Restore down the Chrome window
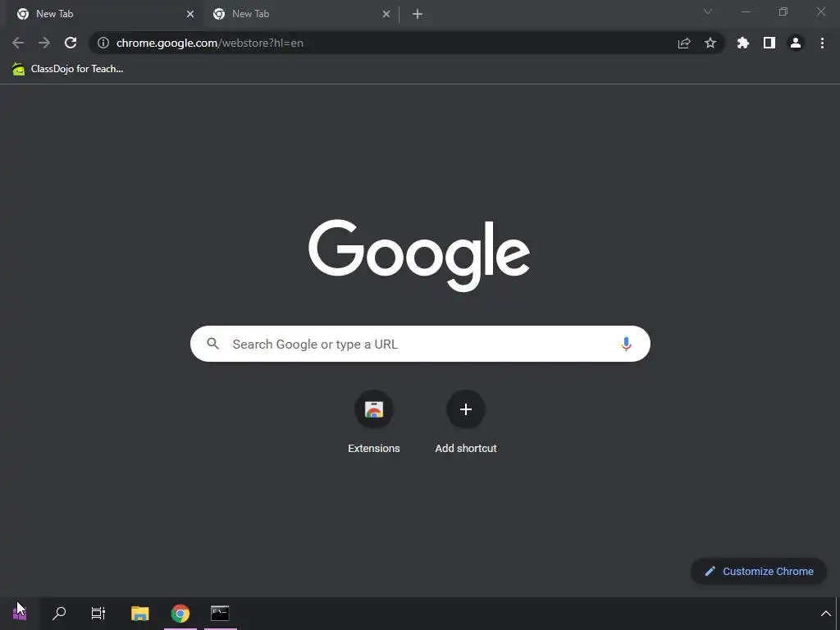Screen dimensions: 840x630 click(783, 11)
